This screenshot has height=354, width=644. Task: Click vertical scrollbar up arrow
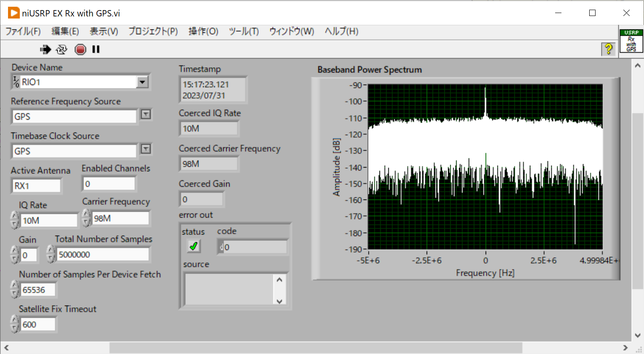pos(638,66)
